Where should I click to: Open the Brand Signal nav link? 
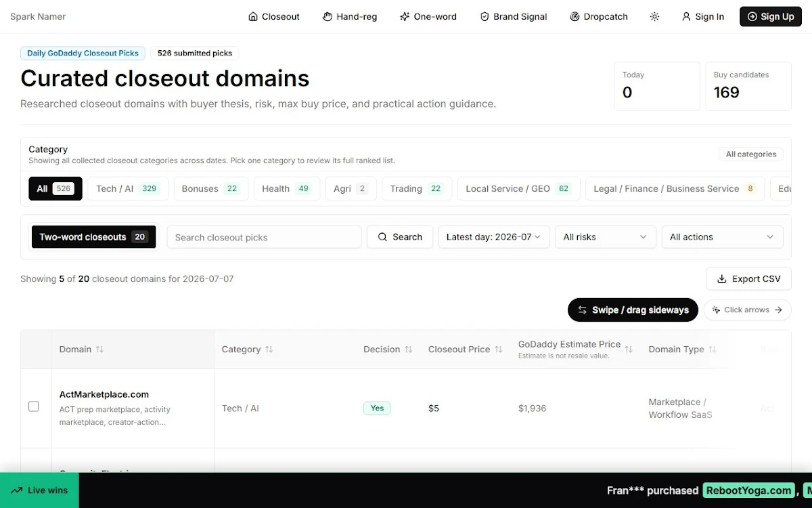514,16
